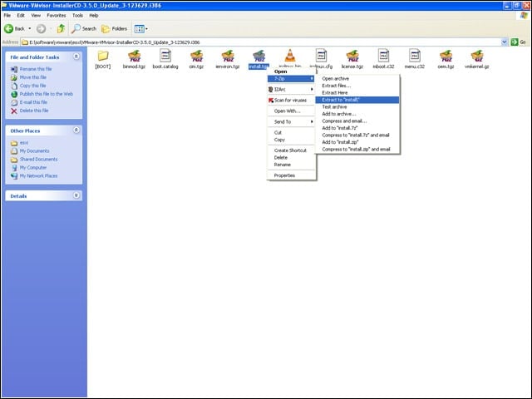
Task: Open the Back history dropdown arrow
Action: 30,29
